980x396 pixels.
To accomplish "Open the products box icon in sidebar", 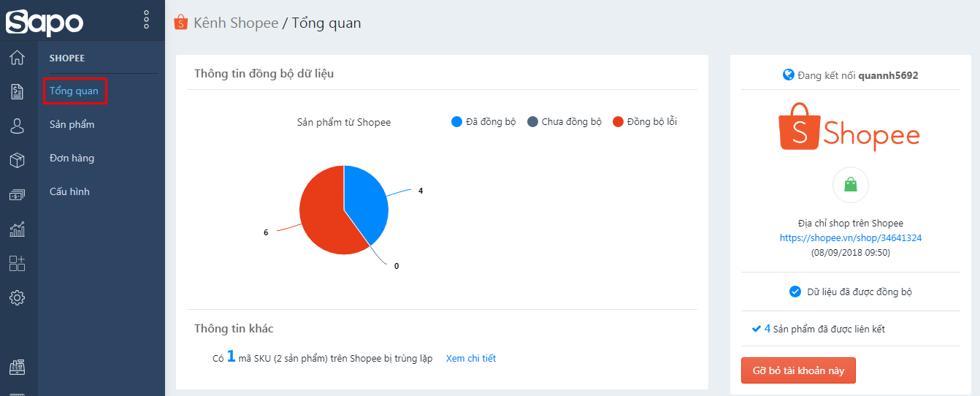I will [17, 160].
